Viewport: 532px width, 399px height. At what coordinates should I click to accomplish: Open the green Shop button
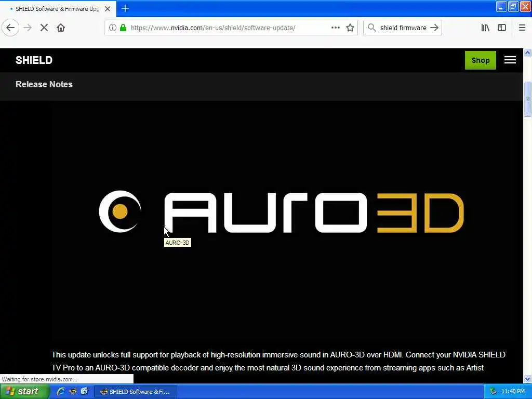coord(480,60)
